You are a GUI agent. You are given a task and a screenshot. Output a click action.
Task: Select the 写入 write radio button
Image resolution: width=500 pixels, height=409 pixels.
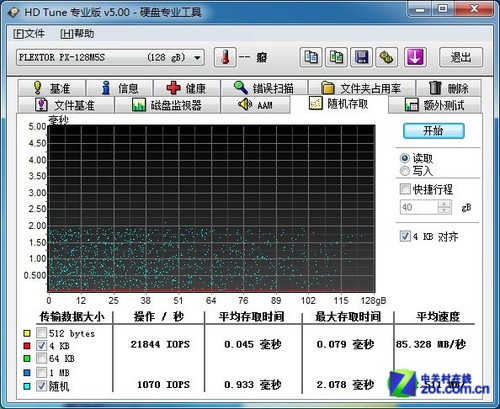click(x=405, y=171)
